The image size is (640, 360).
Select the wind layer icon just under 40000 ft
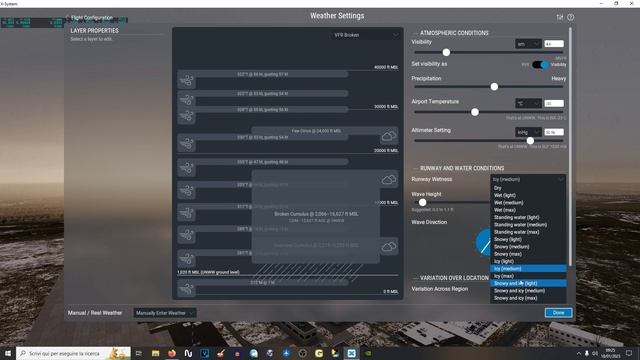coord(187,81)
